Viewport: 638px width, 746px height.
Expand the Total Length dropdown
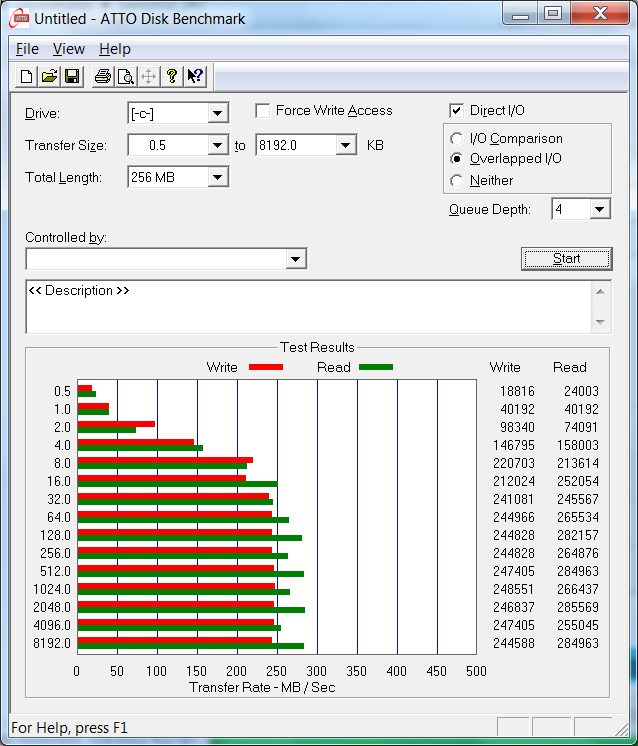click(217, 177)
